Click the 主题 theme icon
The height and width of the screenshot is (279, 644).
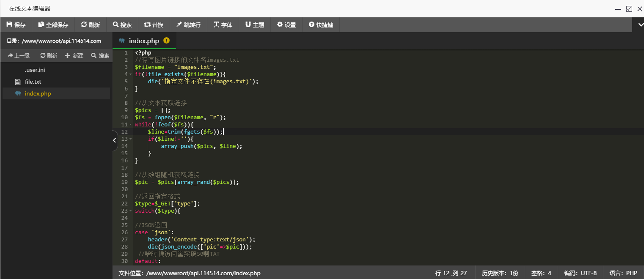tap(248, 25)
